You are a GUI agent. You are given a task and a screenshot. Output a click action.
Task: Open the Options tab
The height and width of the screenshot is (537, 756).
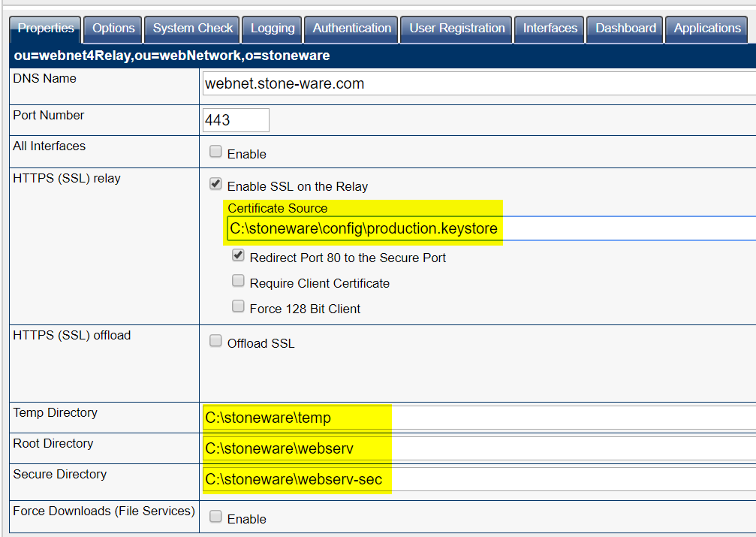point(113,29)
